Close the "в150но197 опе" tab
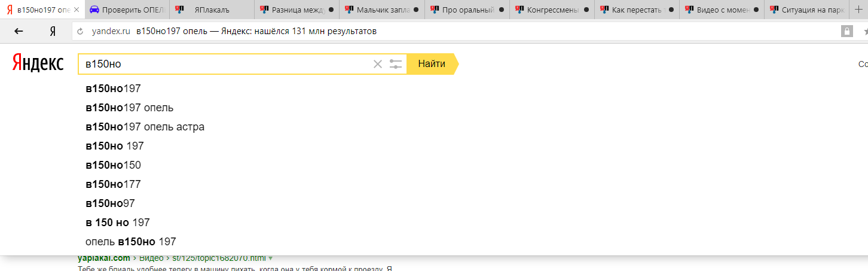 (77, 10)
